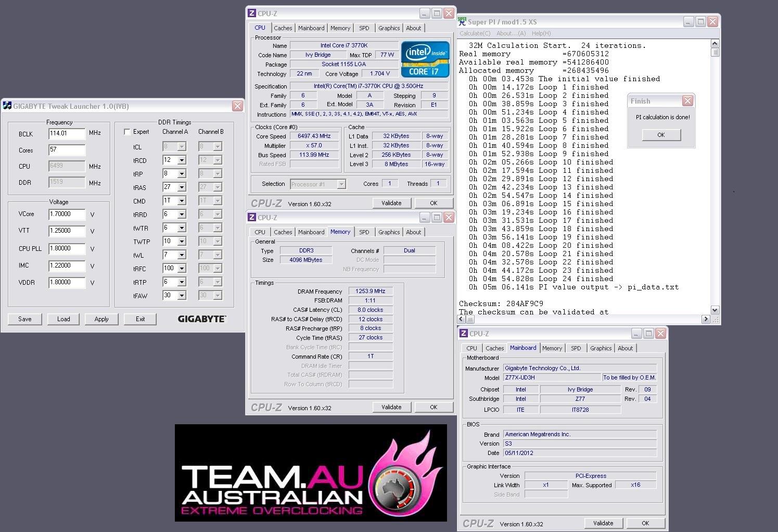The width and height of the screenshot is (778, 532).
Task: Minimize the Memory CPU-Z window
Action: coord(425,217)
